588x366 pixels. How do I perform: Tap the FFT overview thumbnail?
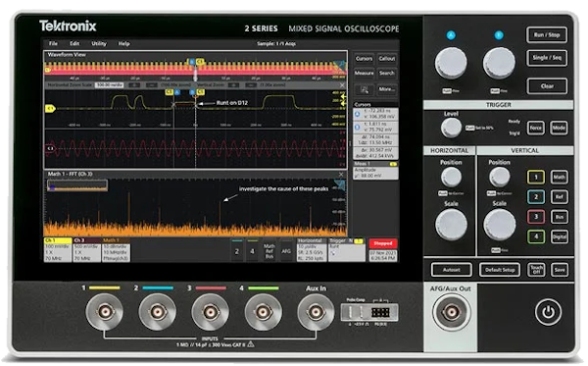click(x=77, y=185)
